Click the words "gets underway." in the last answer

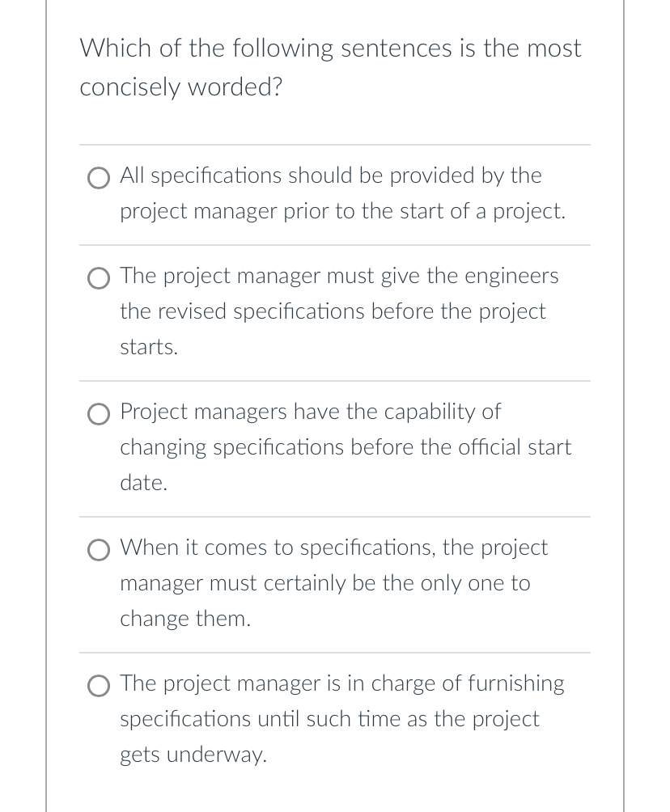tap(193, 755)
